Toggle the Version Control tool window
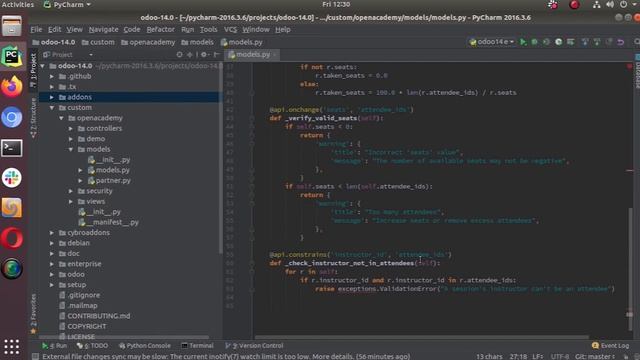This screenshot has width=640, height=360. (254, 346)
